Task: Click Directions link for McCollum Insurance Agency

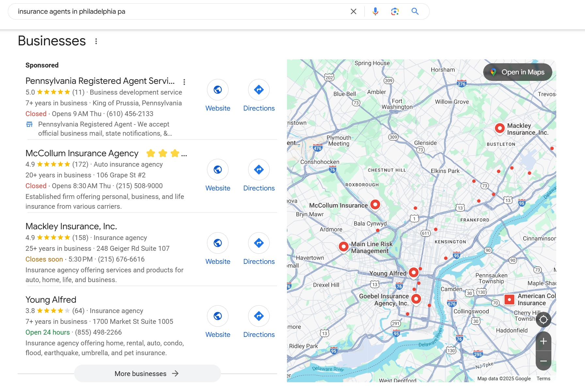Action: [259, 188]
